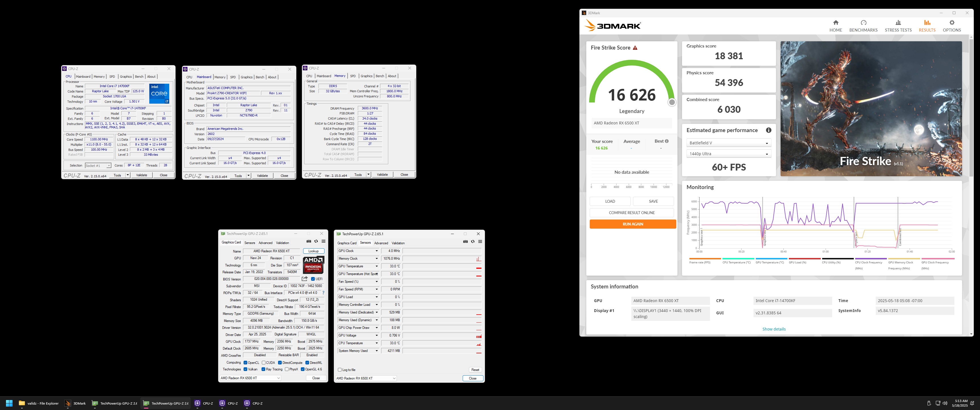980x410 pixels.
Task: Click GPU Load (%) legend color in Monitoring
Action: [x=804, y=259]
